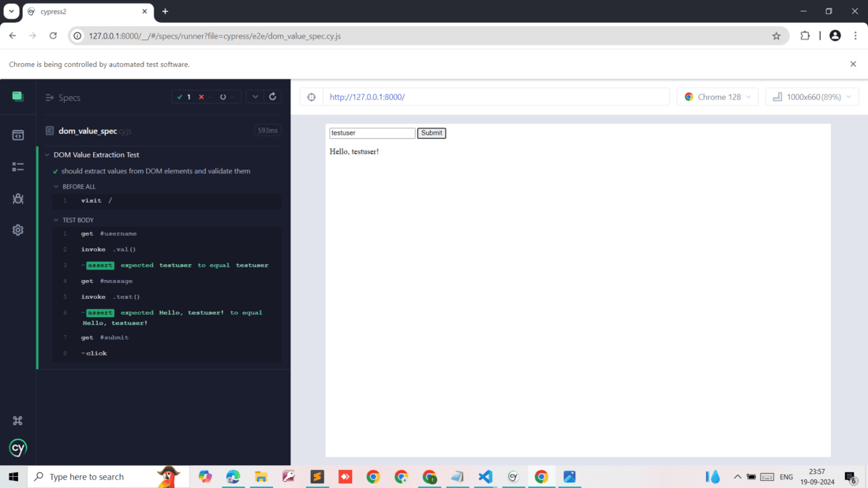
Task: Select the 'click' command log entry
Action: [x=166, y=353]
